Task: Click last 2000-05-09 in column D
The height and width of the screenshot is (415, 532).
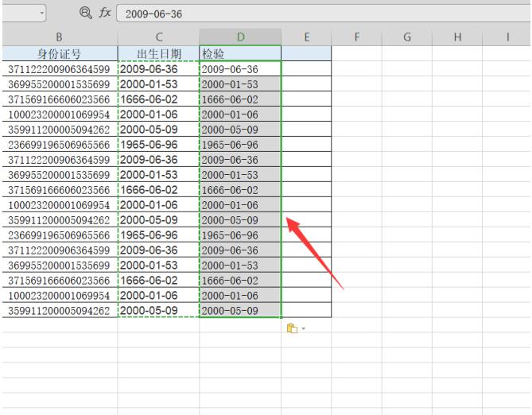Action: pos(241,310)
